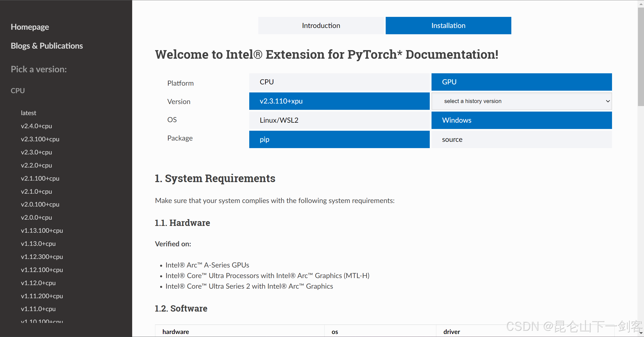Viewport: 644px width, 337px height.
Task: Select GPU as the platform
Action: (x=521, y=82)
